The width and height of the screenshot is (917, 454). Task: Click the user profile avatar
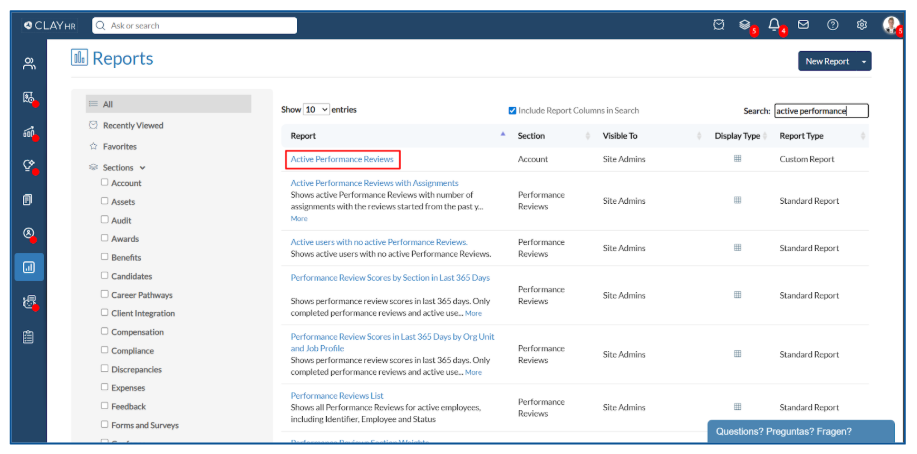pos(891,25)
